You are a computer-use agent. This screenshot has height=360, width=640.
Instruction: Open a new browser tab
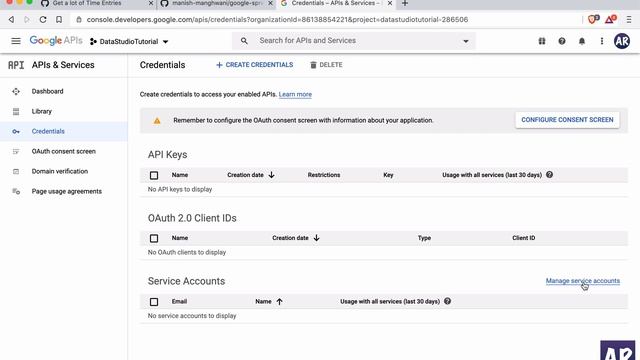[x=405, y=4]
